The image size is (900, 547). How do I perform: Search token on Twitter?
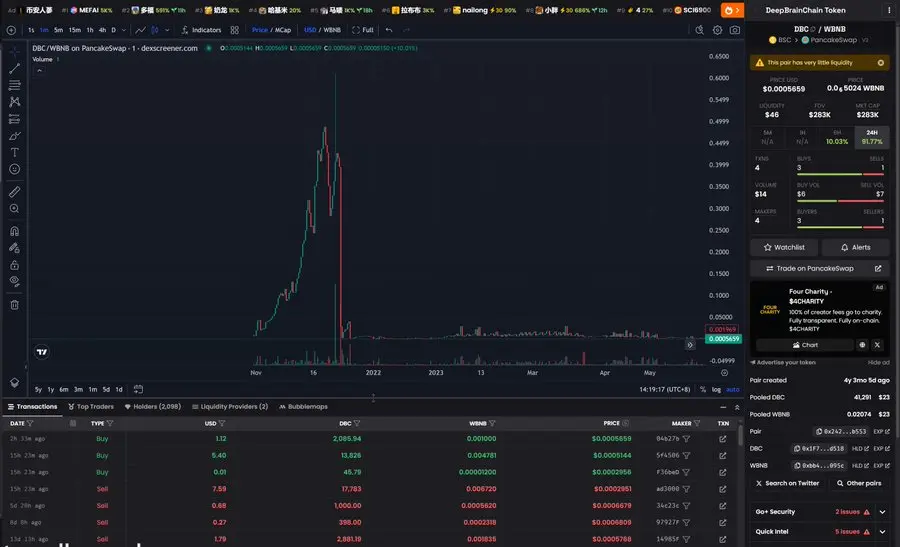[787, 483]
